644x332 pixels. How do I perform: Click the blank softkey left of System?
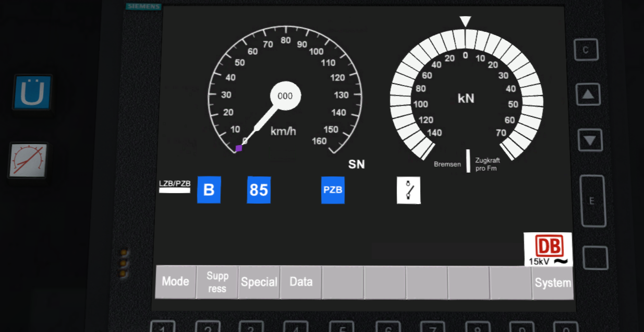(x=511, y=283)
